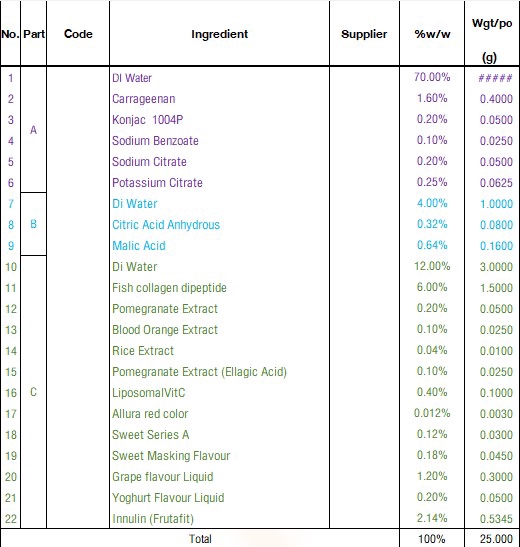Click the 1.5000 weight cell
The height and width of the screenshot is (547, 520).
tap(492, 288)
